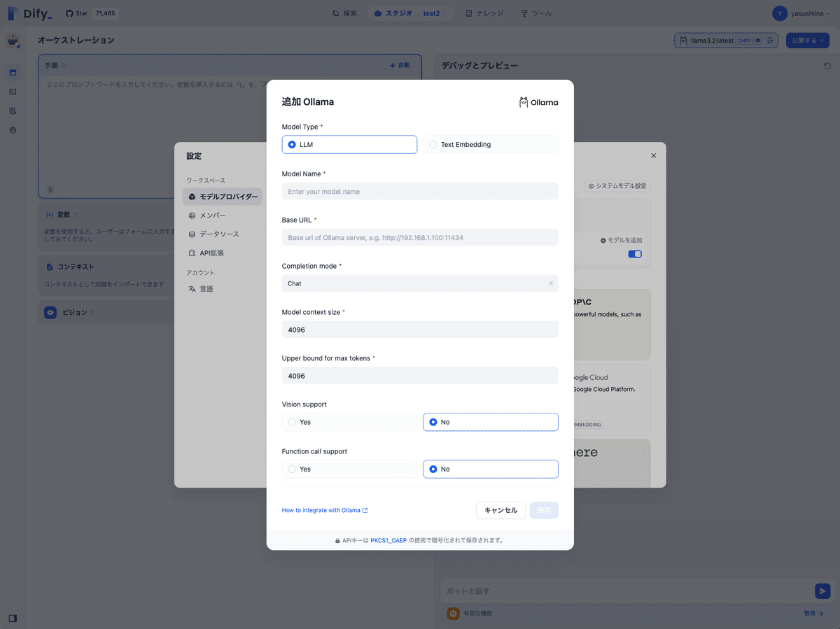Click the model parameter sliders icon
Viewport: 840px width, 629px height.
[x=771, y=41]
